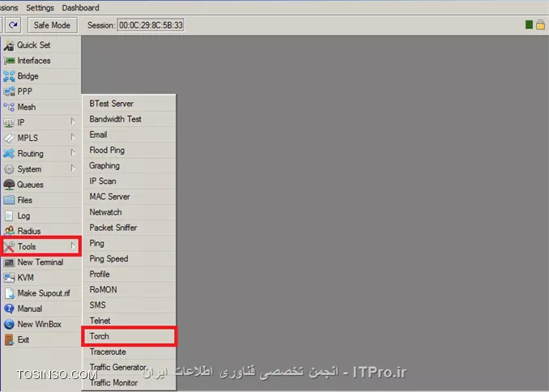The image size is (549, 392).
Task: Open Email from Tools submenu
Action: (130, 134)
